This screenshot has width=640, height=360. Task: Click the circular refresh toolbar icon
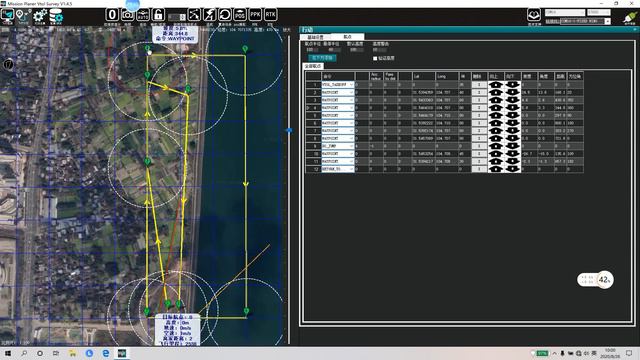225,15
